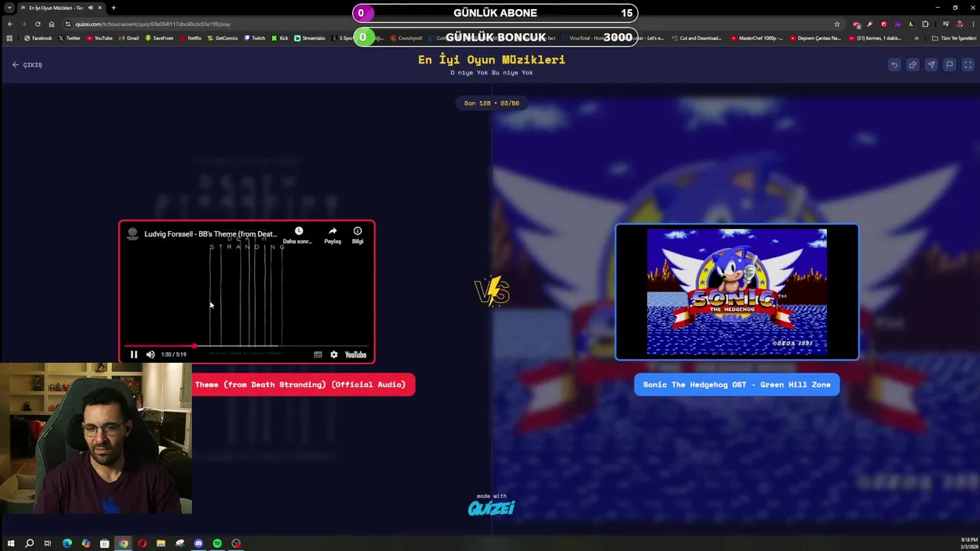Reload the page
Viewport: 980px width, 551px height.
(38, 24)
